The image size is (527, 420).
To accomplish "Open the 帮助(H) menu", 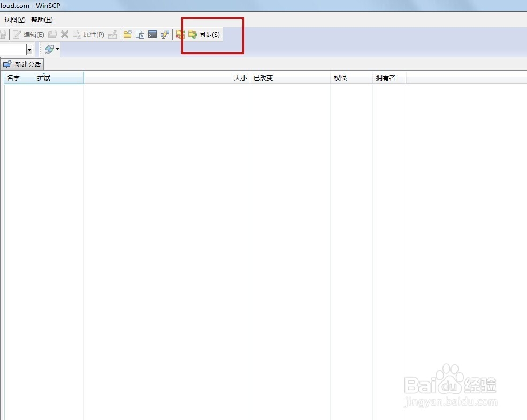I will coord(42,20).
